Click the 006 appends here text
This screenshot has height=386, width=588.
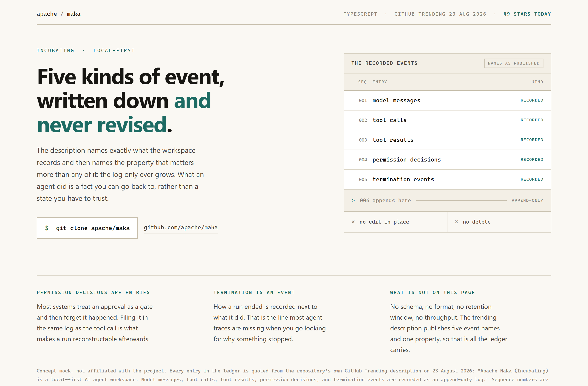[x=385, y=200]
